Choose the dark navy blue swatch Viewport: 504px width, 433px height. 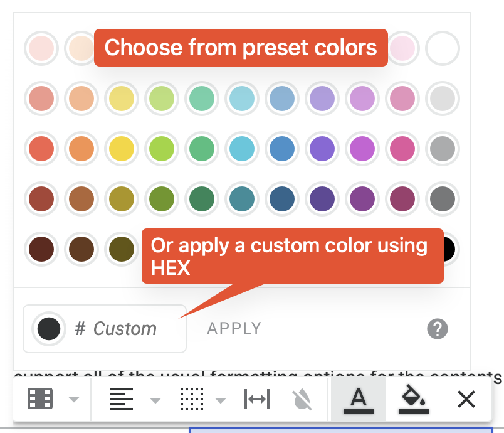[x=282, y=199]
